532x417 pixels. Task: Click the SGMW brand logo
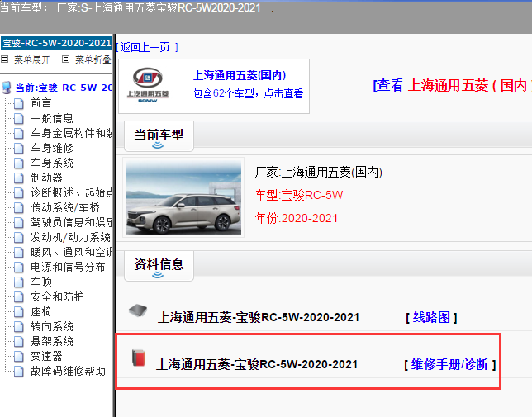pyautogui.click(x=148, y=85)
